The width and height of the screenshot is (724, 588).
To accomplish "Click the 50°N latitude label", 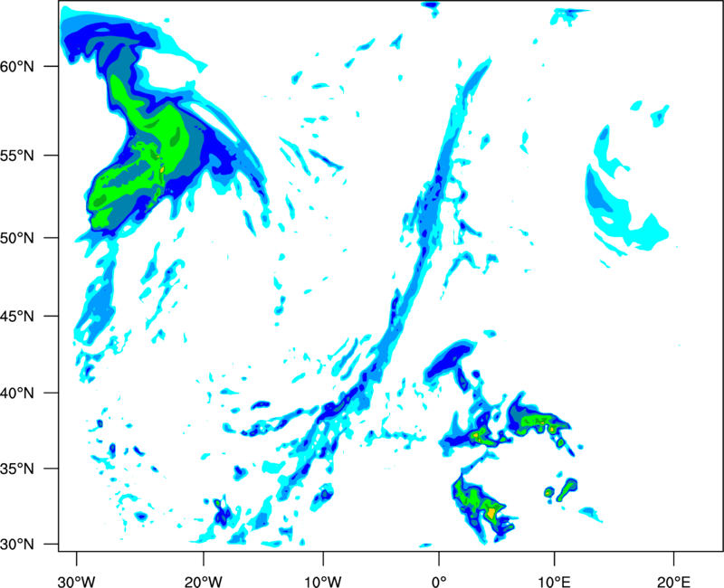I will pyautogui.click(x=17, y=238).
